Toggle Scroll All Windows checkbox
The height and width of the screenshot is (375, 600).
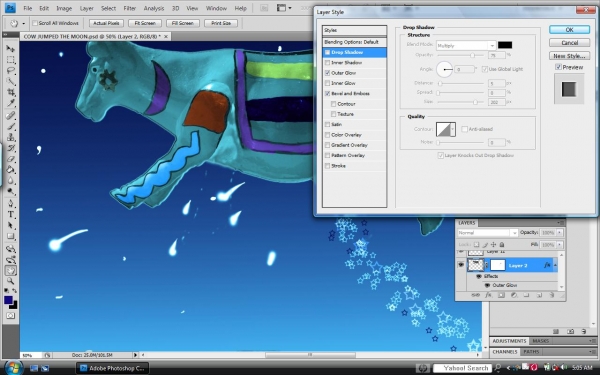click(x=35, y=23)
